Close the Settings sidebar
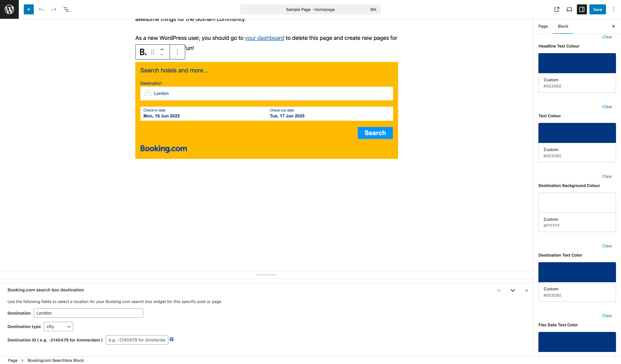This screenshot has height=364, width=621. (613, 26)
